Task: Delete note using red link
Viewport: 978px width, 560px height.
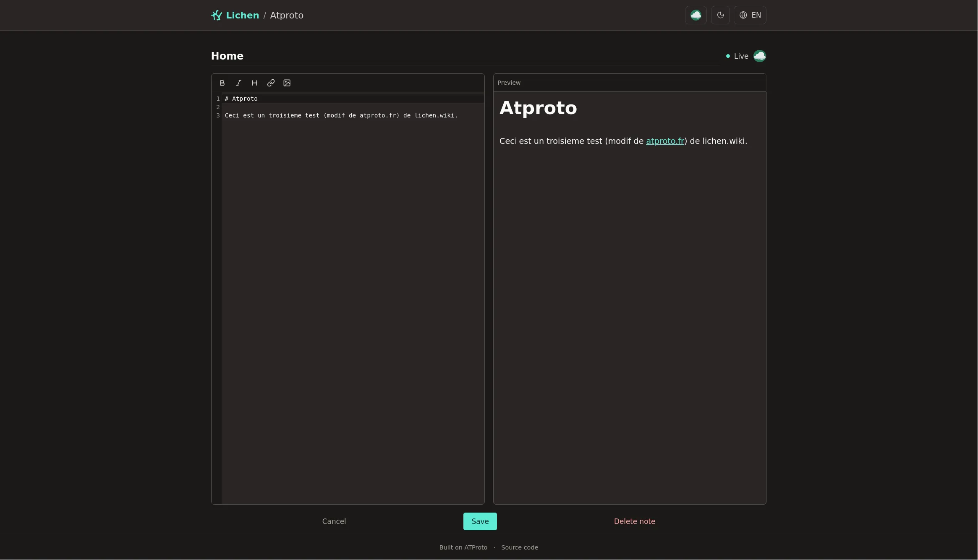Action: click(x=635, y=521)
